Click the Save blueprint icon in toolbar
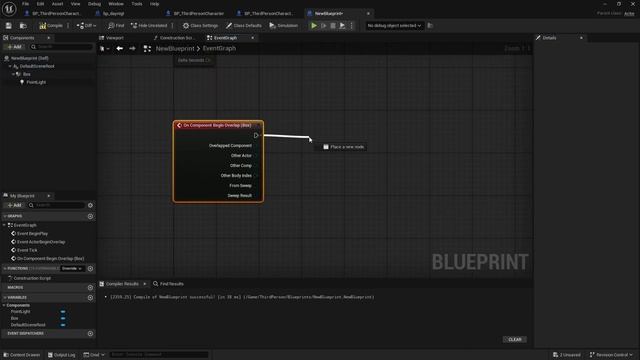 pos(9,26)
